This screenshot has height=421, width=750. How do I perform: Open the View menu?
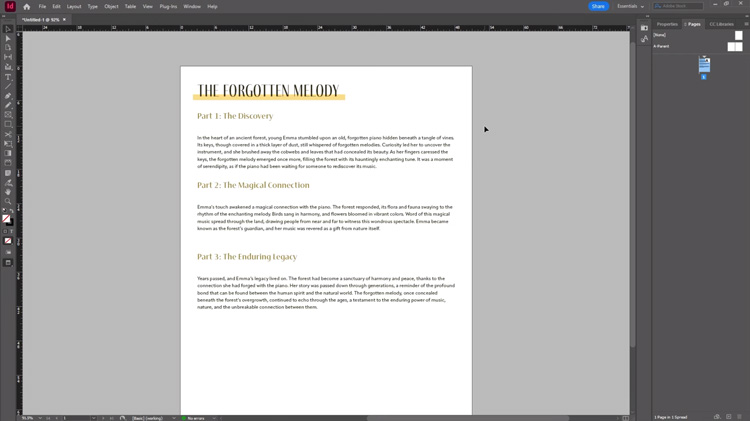(148, 7)
